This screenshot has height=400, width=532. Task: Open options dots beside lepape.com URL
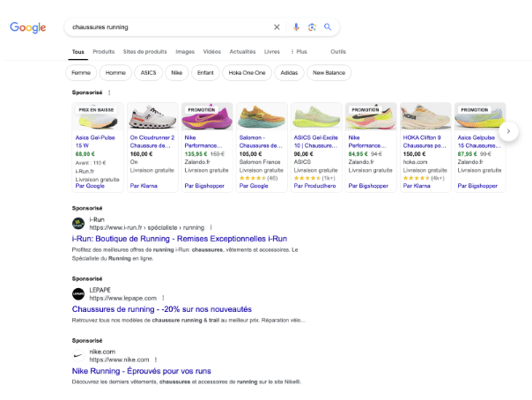[x=163, y=298]
